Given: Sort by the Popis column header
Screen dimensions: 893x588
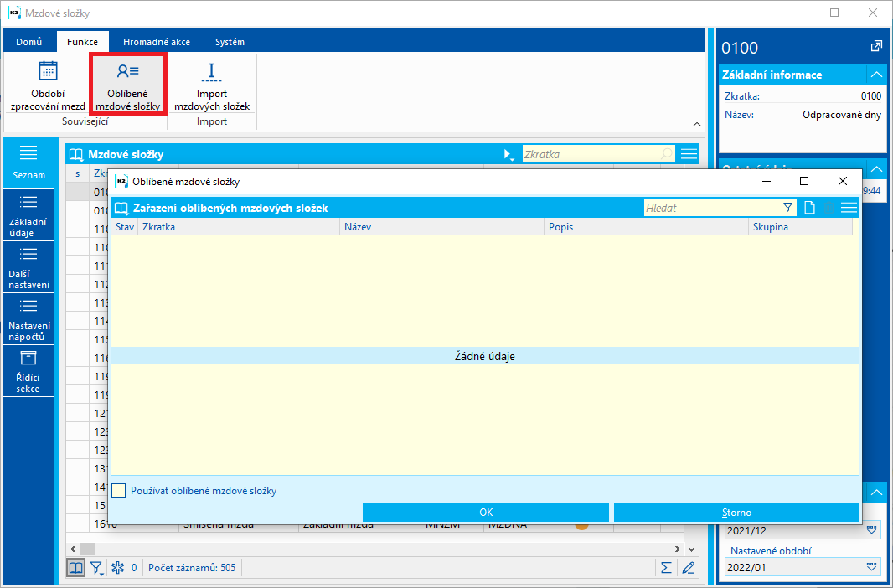Looking at the screenshot, I should tap(647, 226).
